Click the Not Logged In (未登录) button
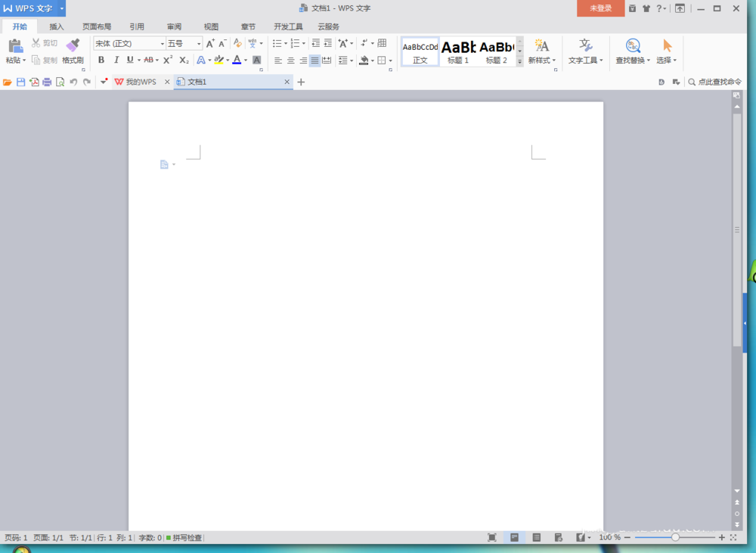Viewport: 756px width, 553px height. [600, 8]
